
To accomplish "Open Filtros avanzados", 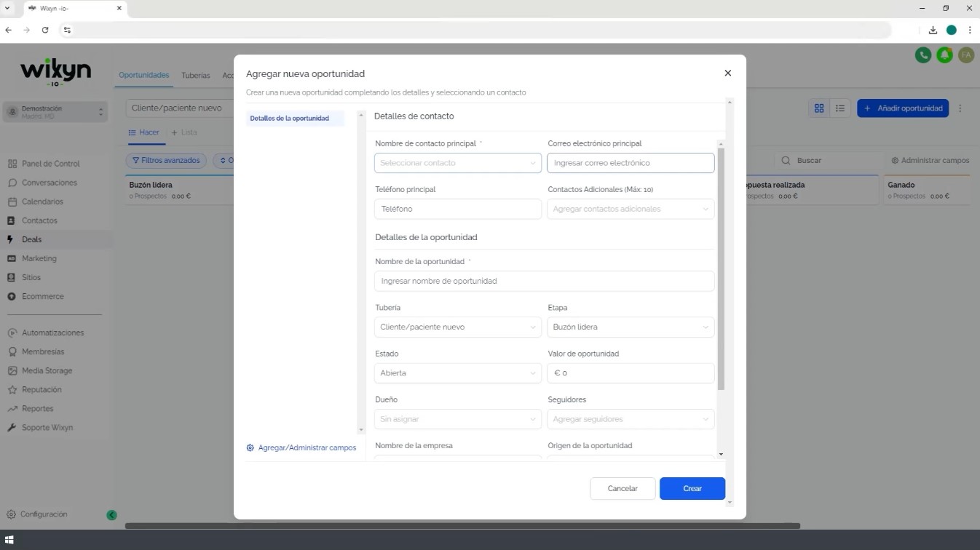I will coord(166,160).
